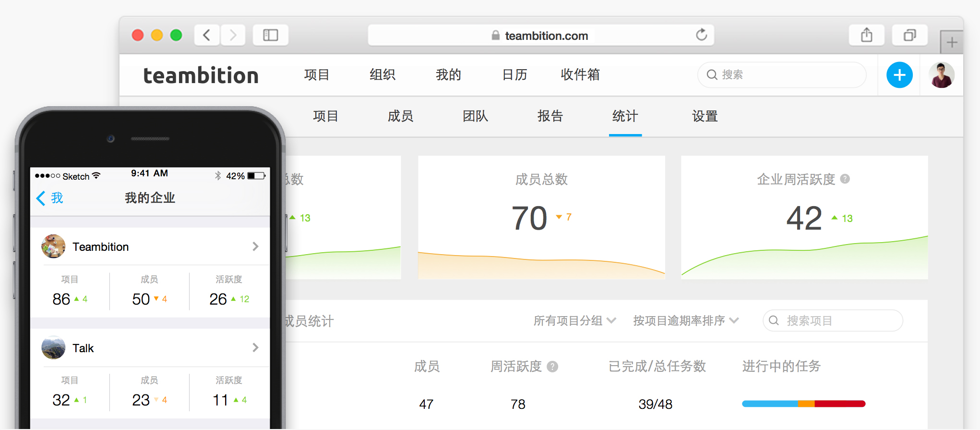Toggle Safari sidebar icon
The width and height of the screenshot is (980, 430).
click(271, 35)
